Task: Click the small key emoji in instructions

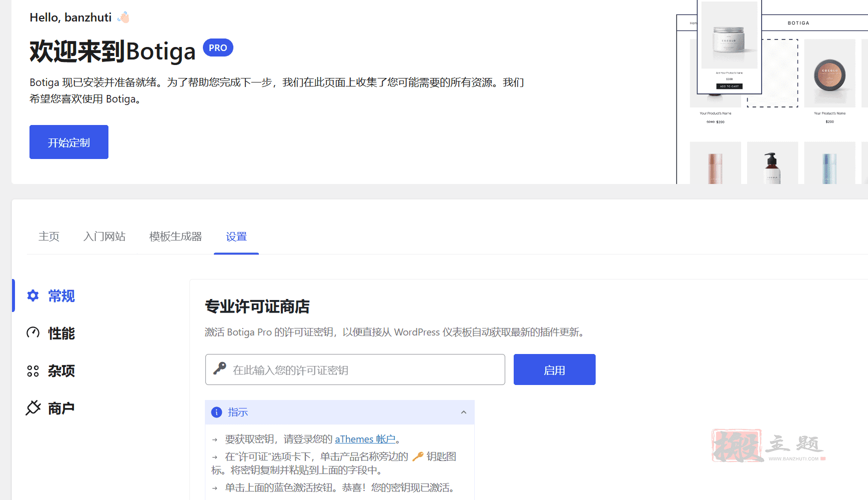Action: pyautogui.click(x=418, y=456)
